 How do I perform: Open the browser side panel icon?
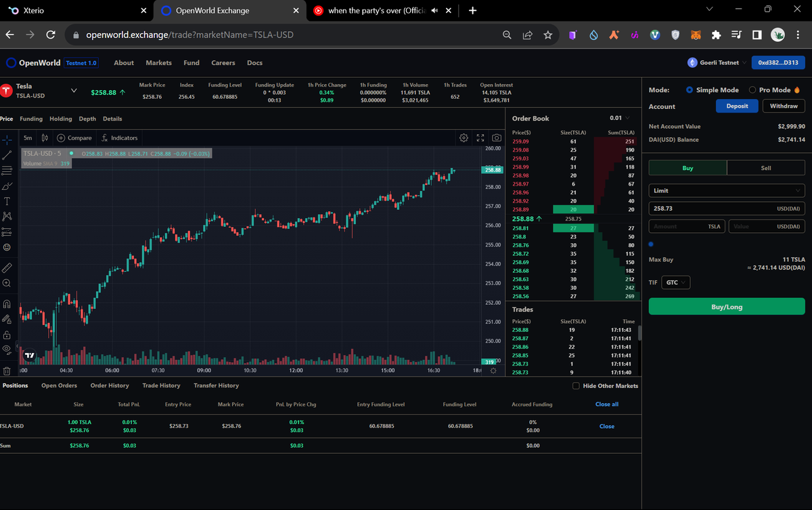coord(757,35)
